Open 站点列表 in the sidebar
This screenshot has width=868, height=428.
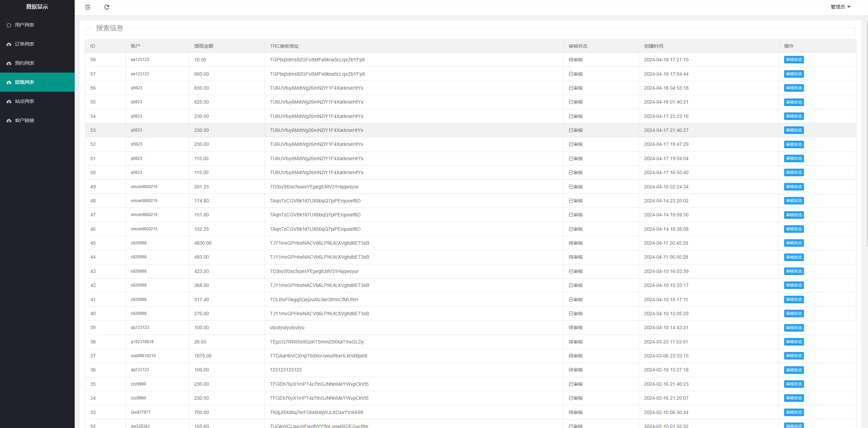[x=37, y=101]
